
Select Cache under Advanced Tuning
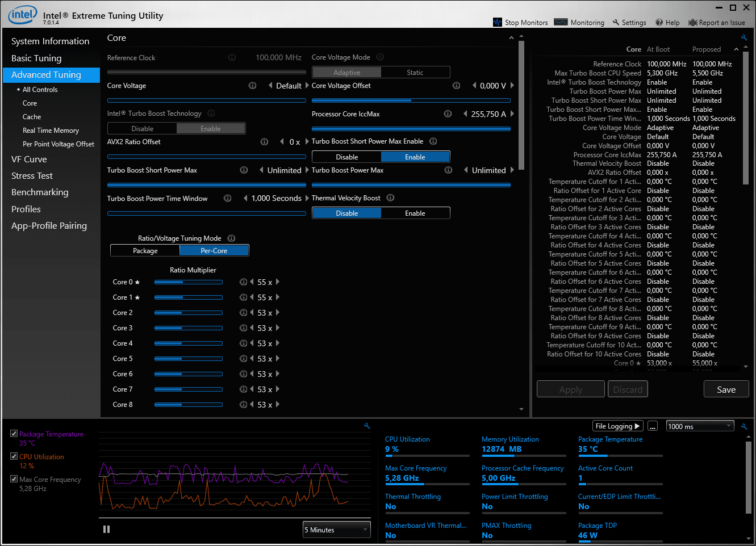coord(32,116)
